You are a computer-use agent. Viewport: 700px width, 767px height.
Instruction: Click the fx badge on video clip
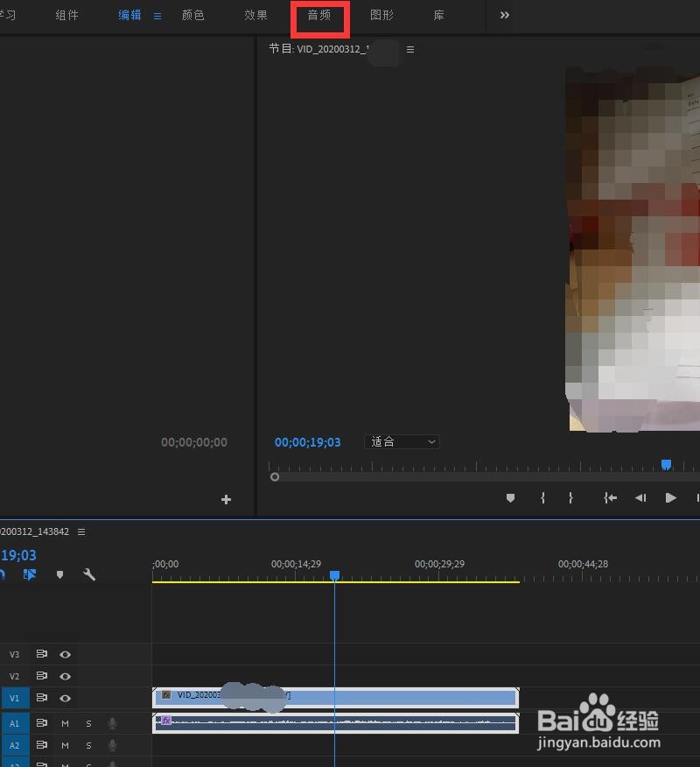[166, 694]
